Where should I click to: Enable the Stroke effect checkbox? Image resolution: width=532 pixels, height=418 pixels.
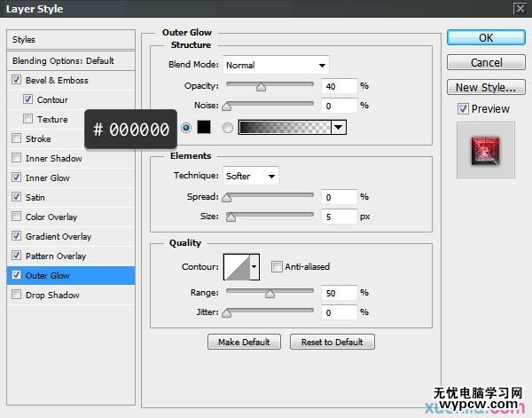pyautogui.click(x=16, y=138)
